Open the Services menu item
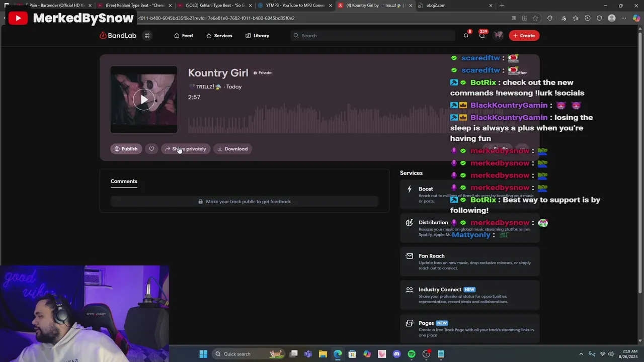The height and width of the screenshot is (362, 644). [x=219, y=36]
